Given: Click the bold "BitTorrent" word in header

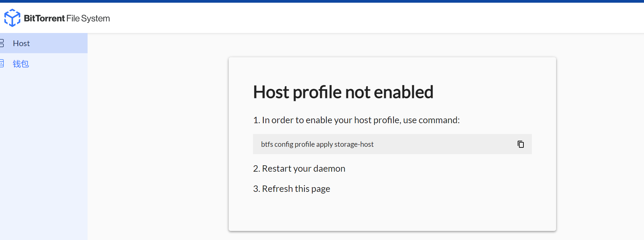Looking at the screenshot, I should tap(44, 18).
